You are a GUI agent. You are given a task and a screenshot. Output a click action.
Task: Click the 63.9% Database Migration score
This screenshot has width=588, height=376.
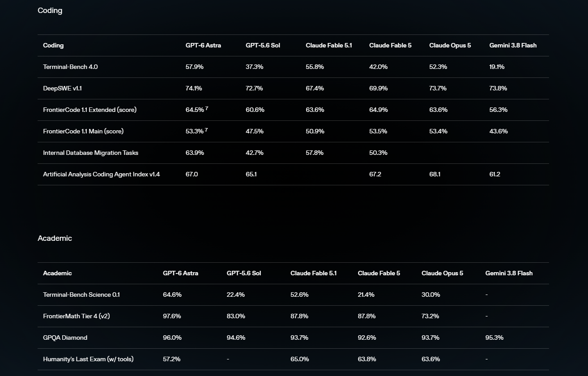coord(195,153)
